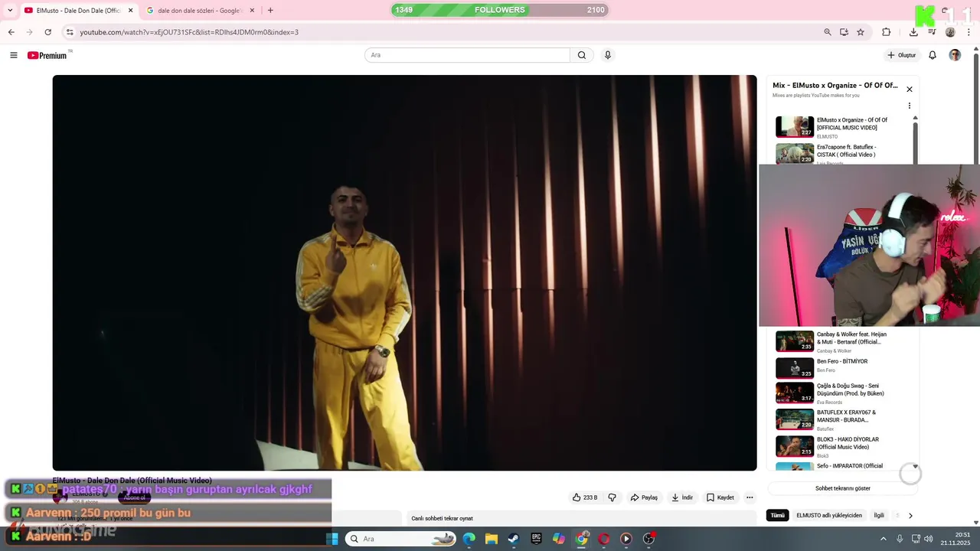Open the YouTube hamburger guide menu
Image resolution: width=980 pixels, height=551 pixels.
[x=13, y=55]
